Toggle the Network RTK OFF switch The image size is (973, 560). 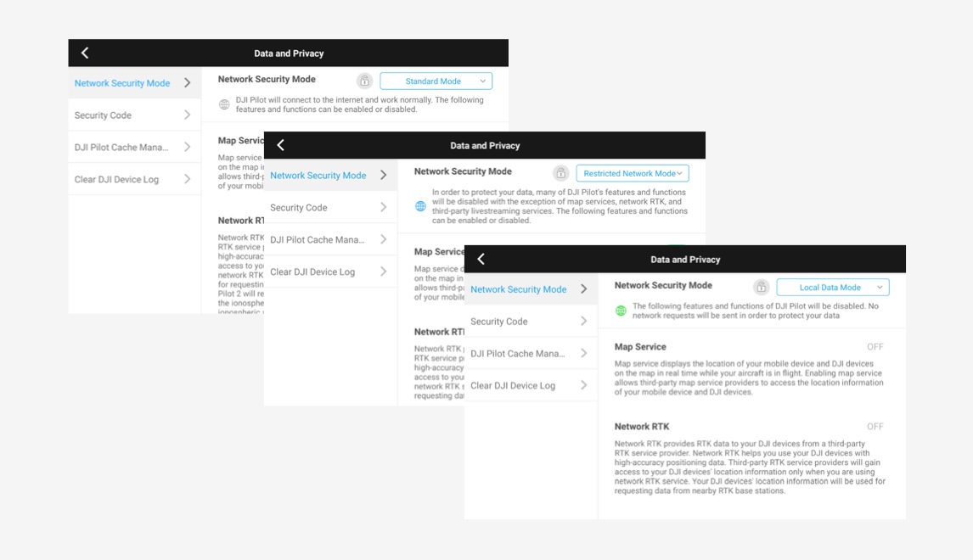pos(875,427)
